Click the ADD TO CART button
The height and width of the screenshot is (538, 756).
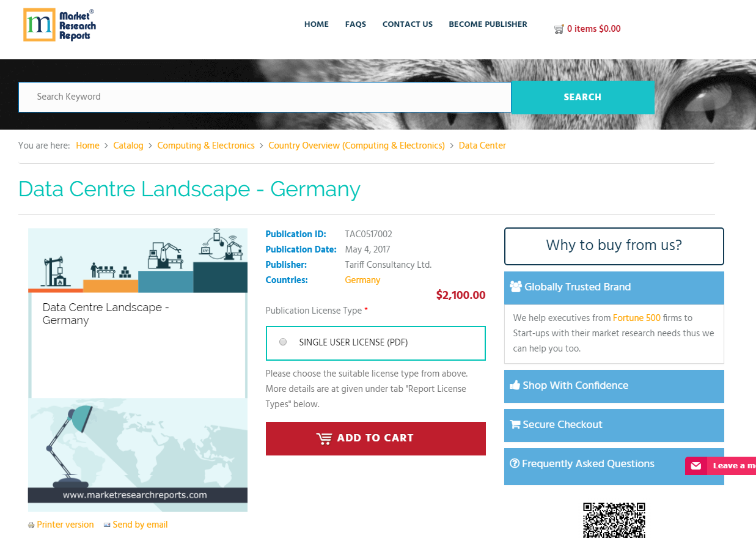coord(375,438)
